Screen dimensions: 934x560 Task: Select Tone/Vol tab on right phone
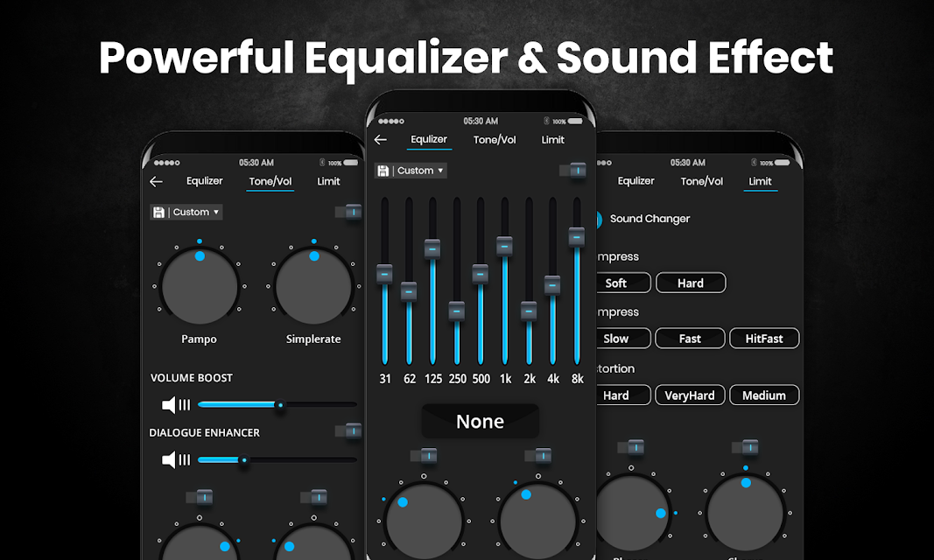coord(702,181)
